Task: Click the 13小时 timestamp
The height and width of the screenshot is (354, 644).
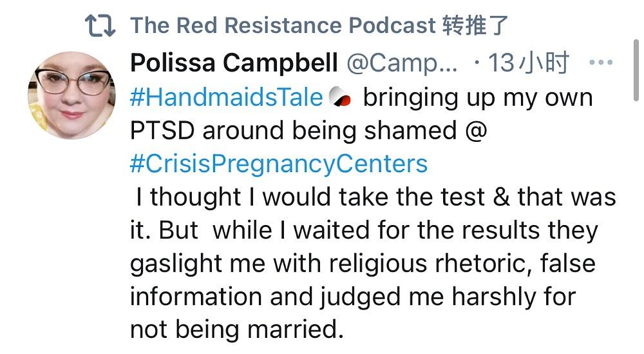Action: point(528,63)
